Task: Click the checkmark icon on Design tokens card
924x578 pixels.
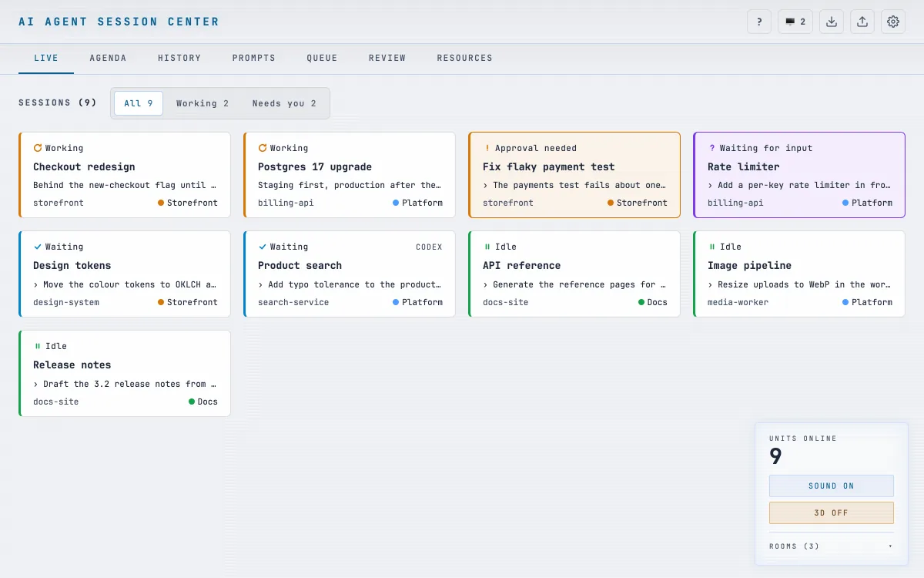Action: [38, 247]
